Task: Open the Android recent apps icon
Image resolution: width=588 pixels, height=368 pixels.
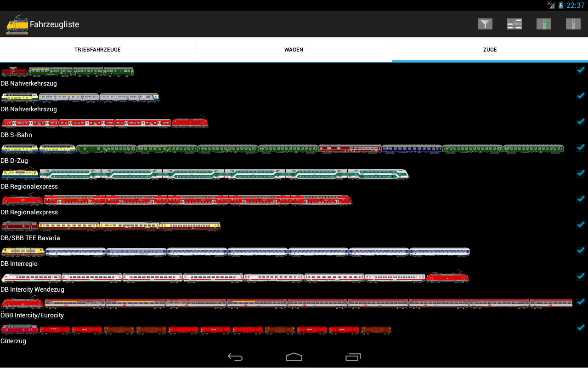Action: pos(353,357)
